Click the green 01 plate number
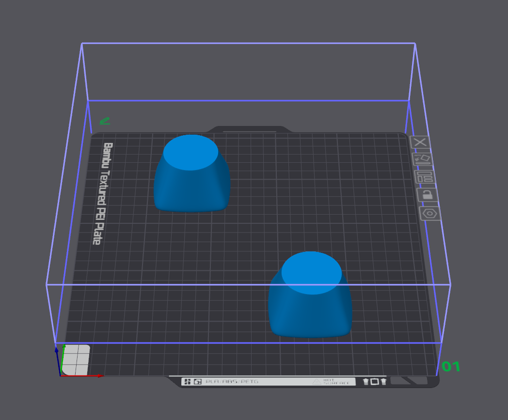 tap(451, 367)
